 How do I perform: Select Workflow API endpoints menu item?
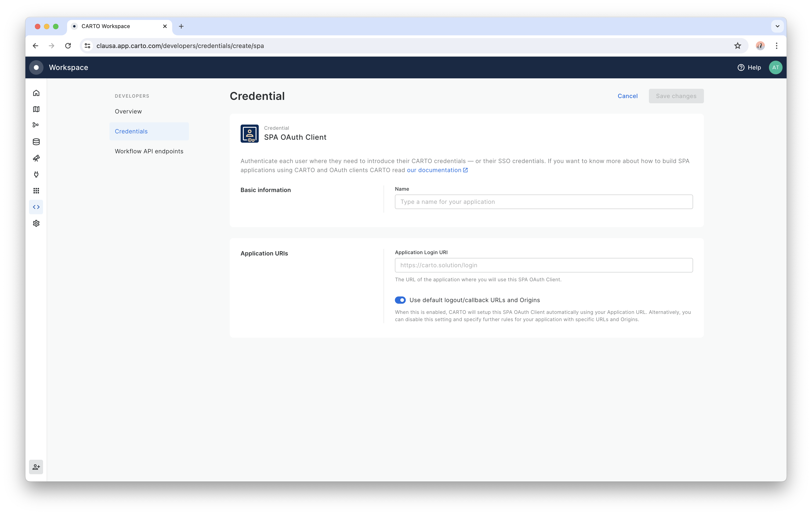tap(149, 151)
